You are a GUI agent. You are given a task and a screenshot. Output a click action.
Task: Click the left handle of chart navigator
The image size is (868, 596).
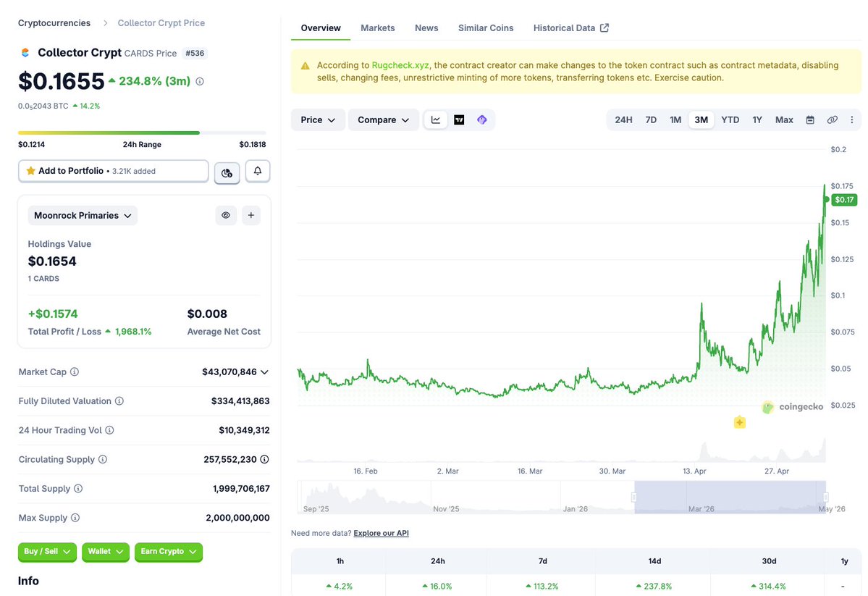634,498
